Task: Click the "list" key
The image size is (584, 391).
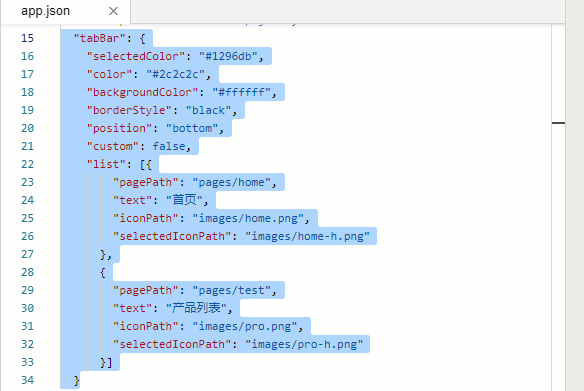Action: [x=106, y=164]
